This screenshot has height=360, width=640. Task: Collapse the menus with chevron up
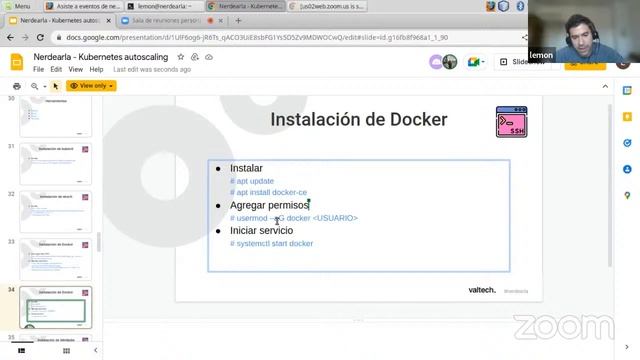pyautogui.click(x=605, y=86)
